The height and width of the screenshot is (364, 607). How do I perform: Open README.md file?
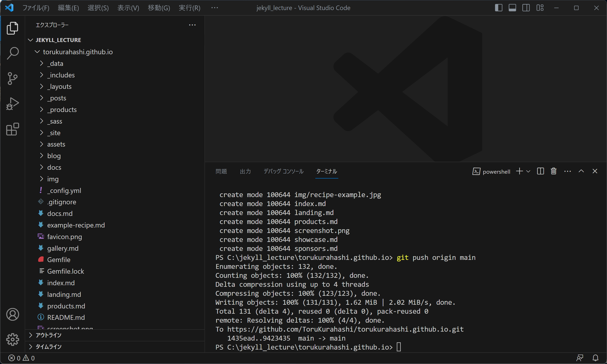(x=115, y=317)
